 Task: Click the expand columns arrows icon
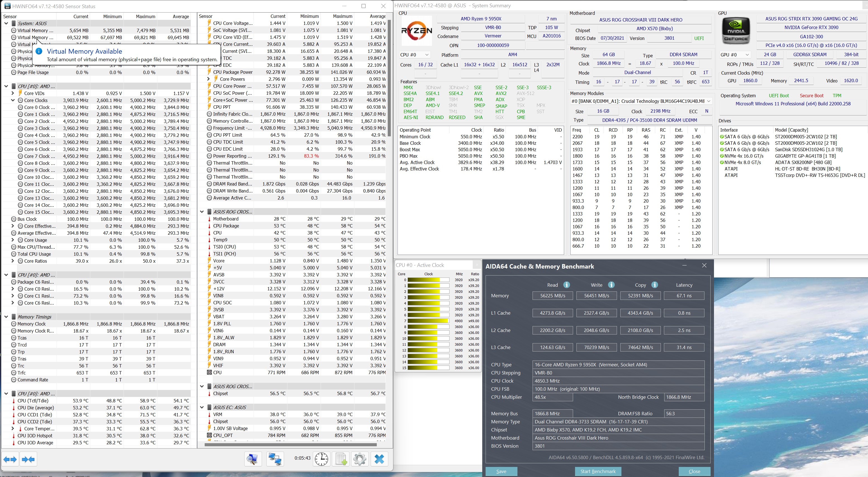[x=10, y=459]
